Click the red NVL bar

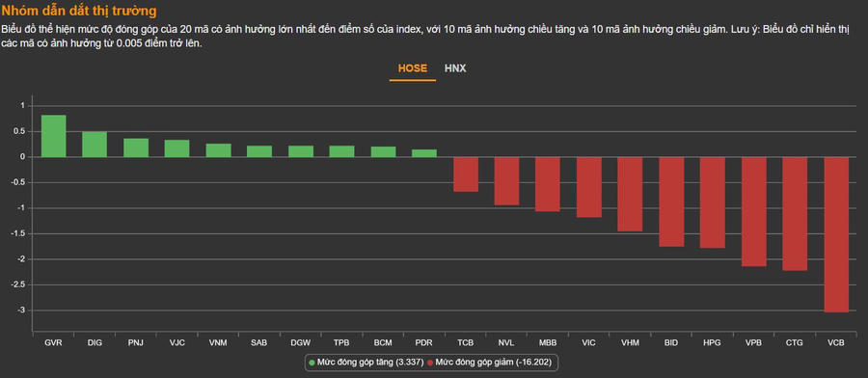[x=506, y=181]
